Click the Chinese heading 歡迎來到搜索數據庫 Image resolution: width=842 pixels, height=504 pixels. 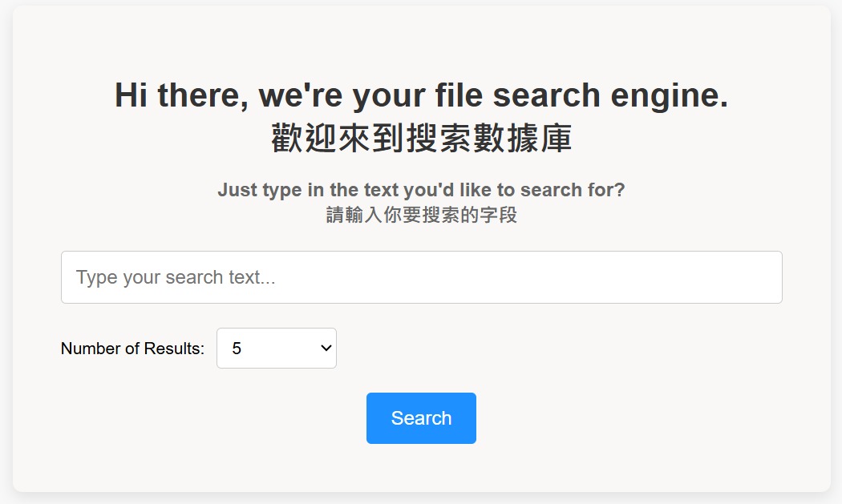421,138
